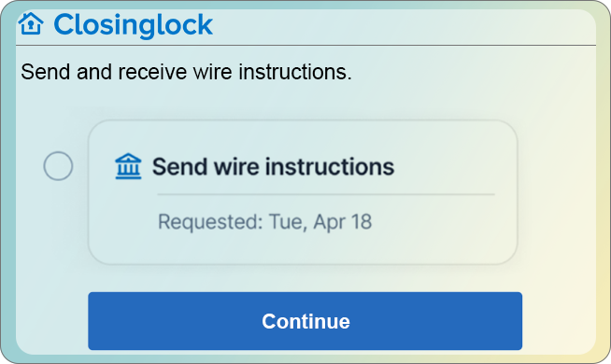Click the word instructions in the card title
The height and width of the screenshot is (364, 611).
click(x=330, y=167)
